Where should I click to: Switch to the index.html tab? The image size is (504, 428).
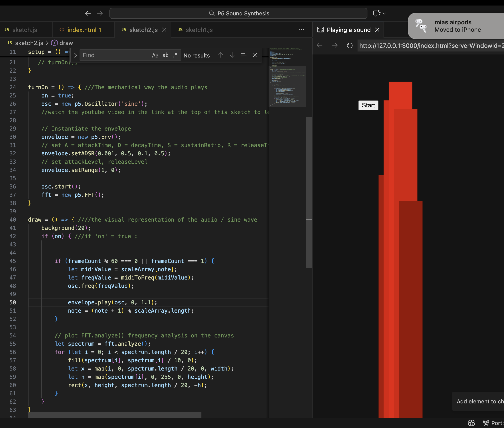pyautogui.click(x=82, y=30)
